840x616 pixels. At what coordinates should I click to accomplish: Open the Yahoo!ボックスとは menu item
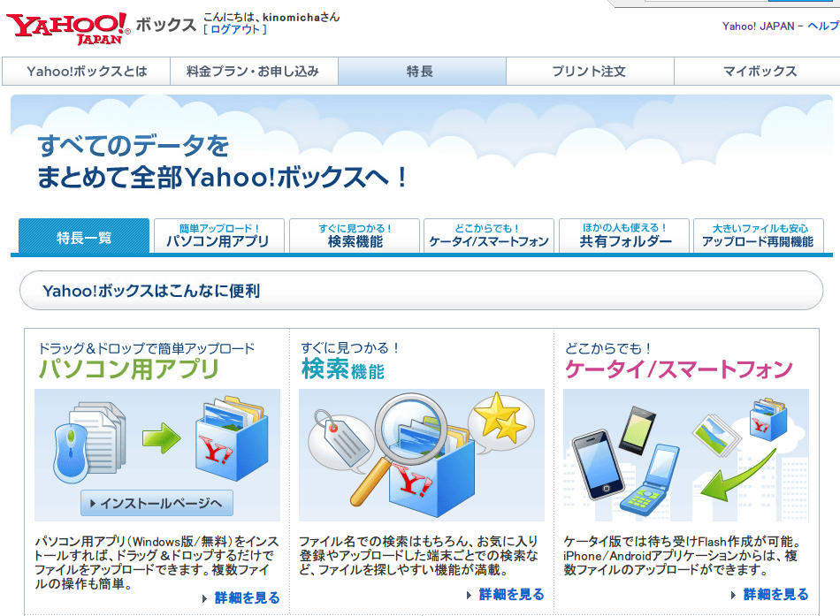tap(87, 72)
